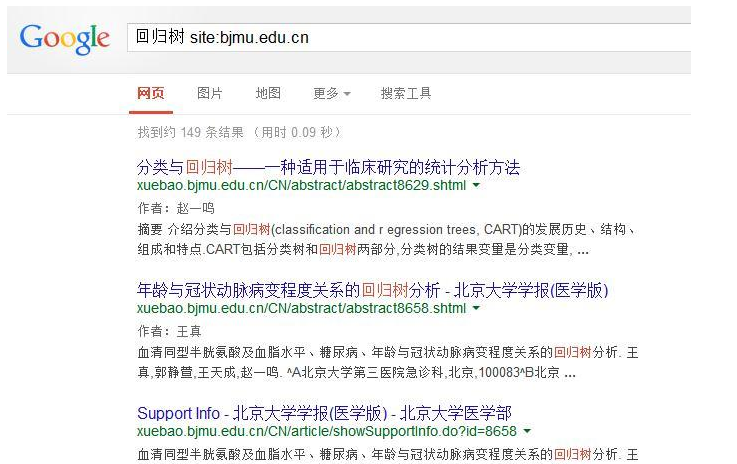Expand dropdown arrow beside abstract8629.shtml URL

click(476, 185)
